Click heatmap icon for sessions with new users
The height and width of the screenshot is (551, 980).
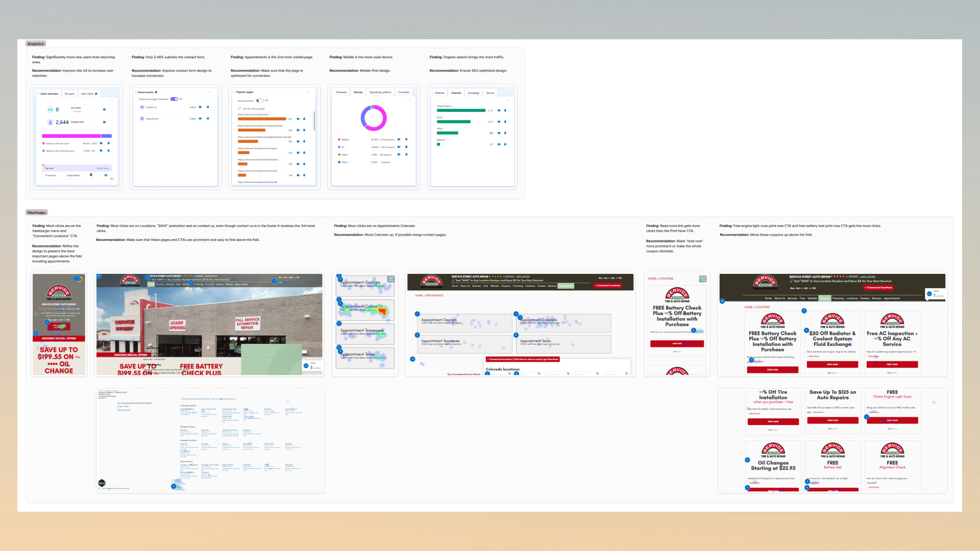(x=109, y=143)
